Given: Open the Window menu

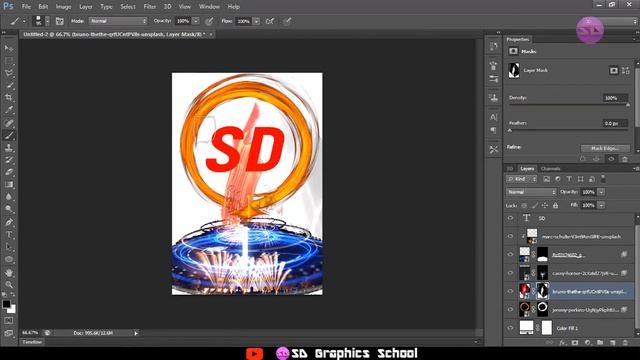Looking at the screenshot, I should 209,7.
